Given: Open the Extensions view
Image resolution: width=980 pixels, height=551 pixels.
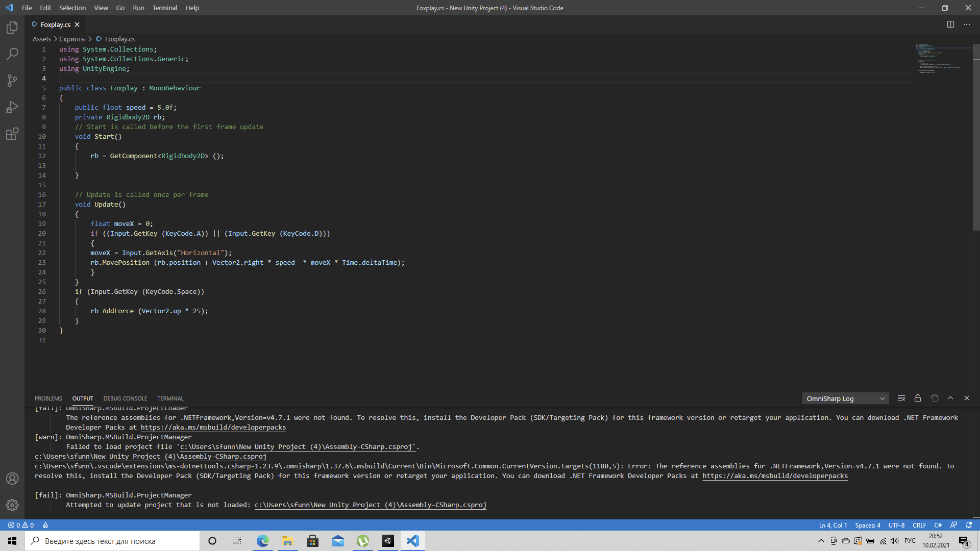Looking at the screenshot, I should click(12, 134).
